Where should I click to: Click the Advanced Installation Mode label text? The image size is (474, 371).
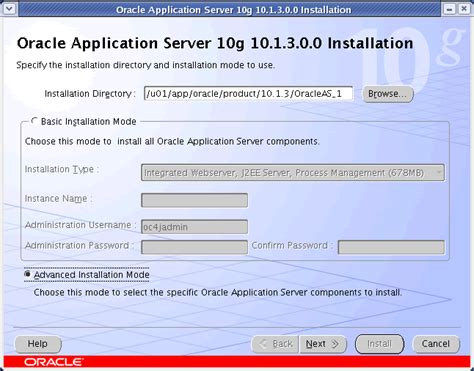[x=92, y=275]
